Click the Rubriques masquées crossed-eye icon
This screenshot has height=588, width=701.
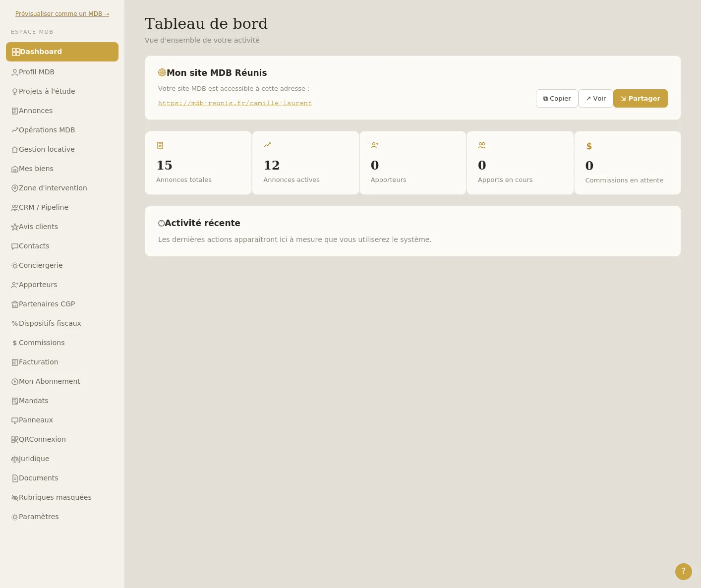tap(15, 498)
